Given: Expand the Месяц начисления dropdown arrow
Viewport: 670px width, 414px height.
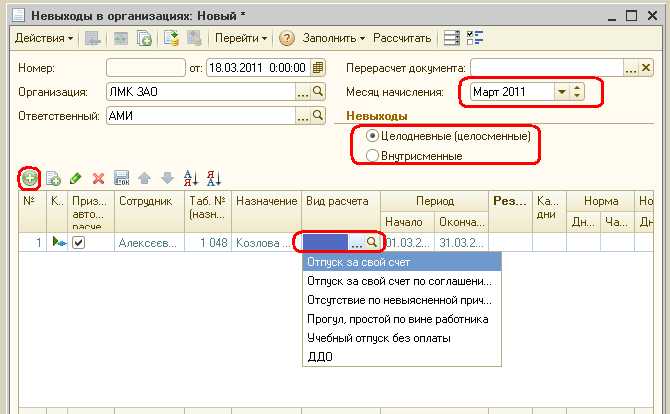Looking at the screenshot, I should pyautogui.click(x=562, y=92).
